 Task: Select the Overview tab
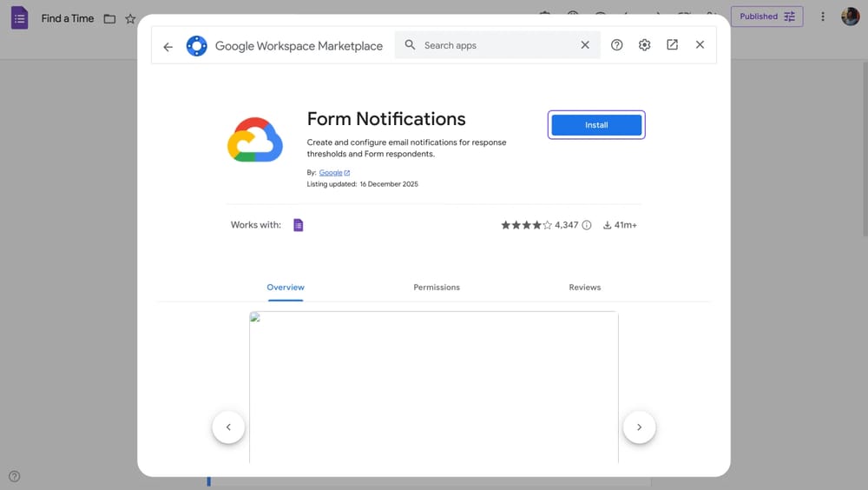286,288
